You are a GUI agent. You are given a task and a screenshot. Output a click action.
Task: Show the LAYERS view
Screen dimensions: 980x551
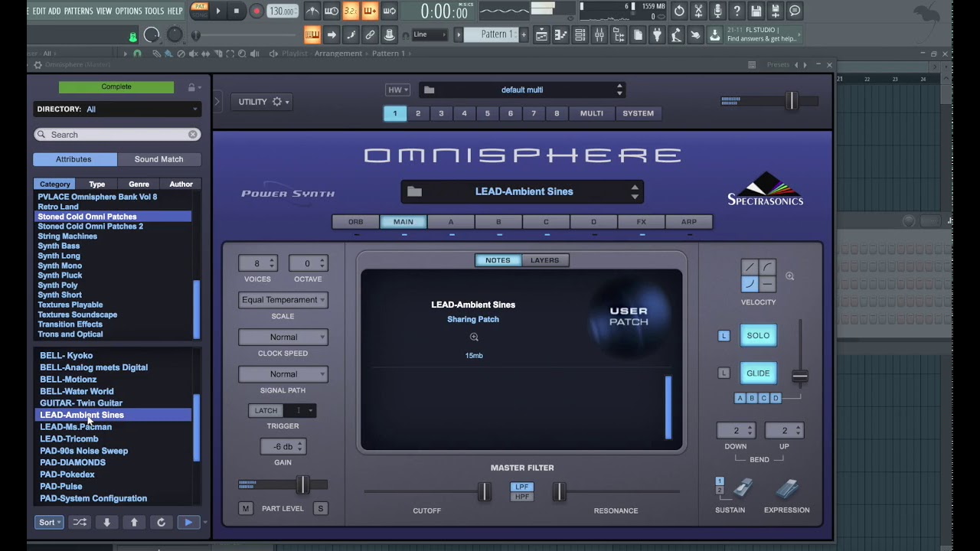pyautogui.click(x=545, y=260)
